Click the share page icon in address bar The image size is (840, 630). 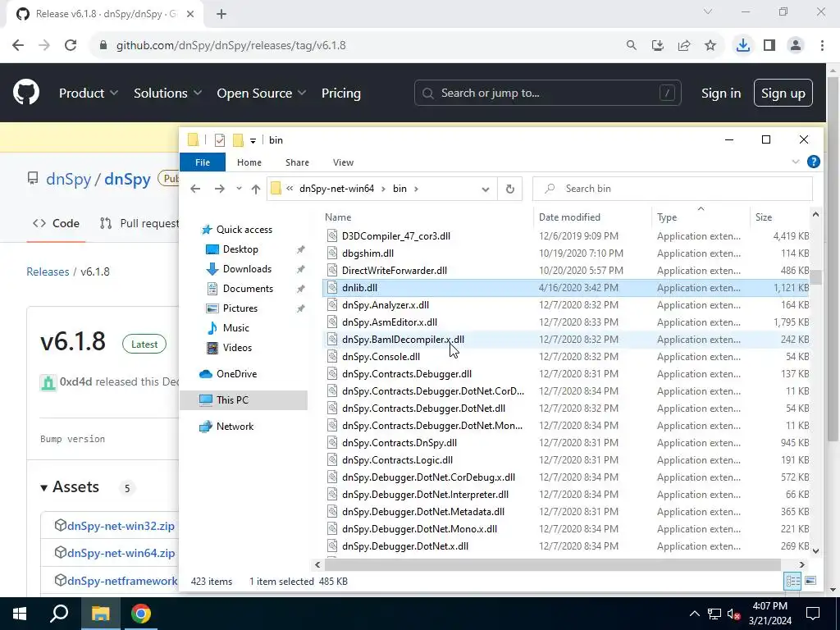[684, 46]
